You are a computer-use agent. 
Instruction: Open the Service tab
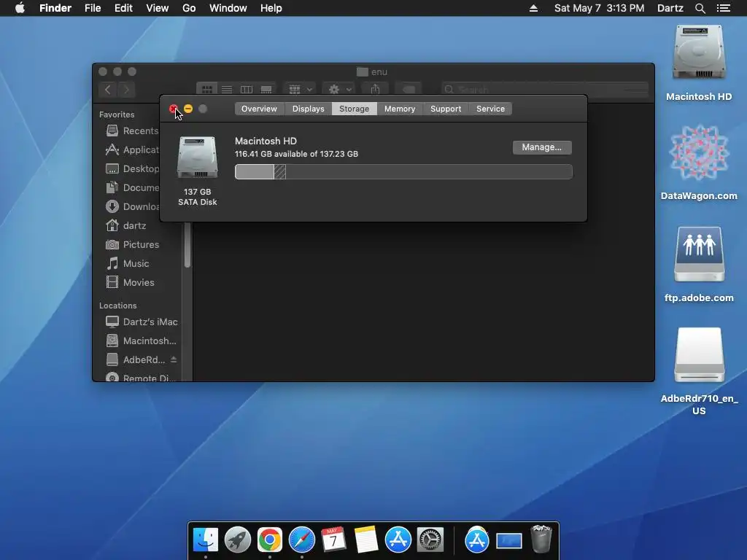point(491,109)
